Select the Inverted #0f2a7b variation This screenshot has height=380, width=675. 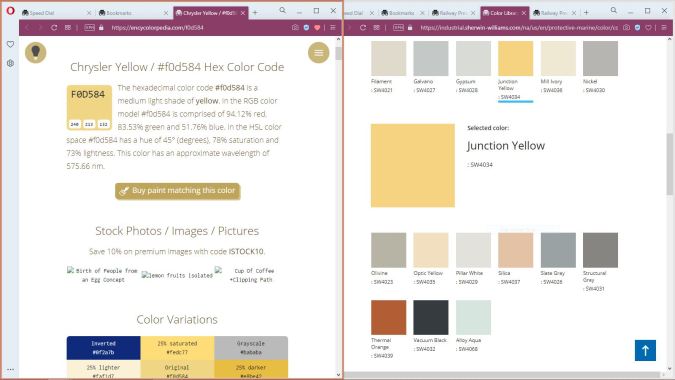(103, 348)
